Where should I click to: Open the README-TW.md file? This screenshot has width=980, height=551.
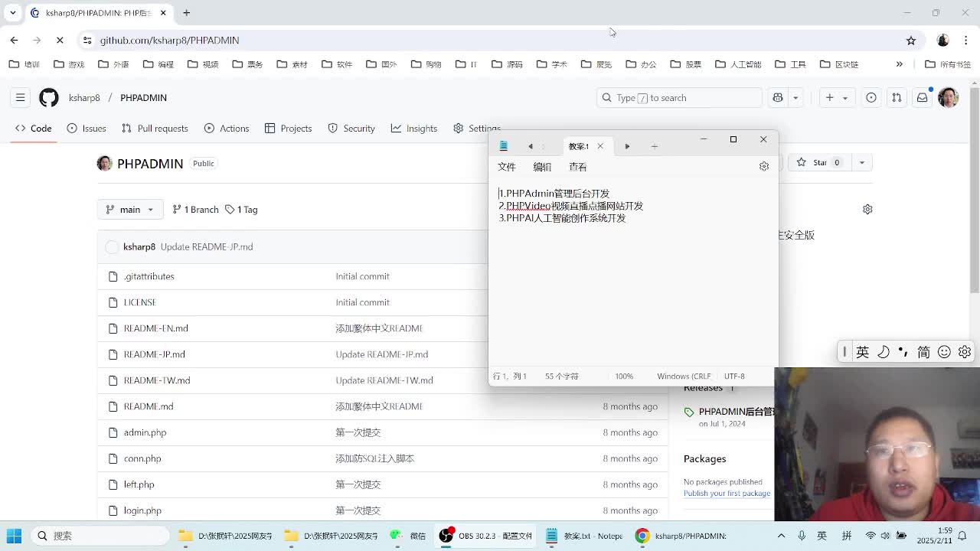(157, 380)
